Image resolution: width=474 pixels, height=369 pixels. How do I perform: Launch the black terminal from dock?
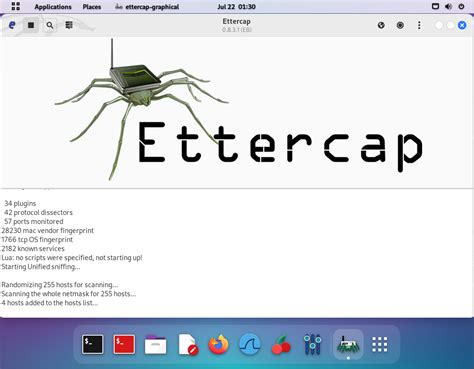(x=93, y=344)
